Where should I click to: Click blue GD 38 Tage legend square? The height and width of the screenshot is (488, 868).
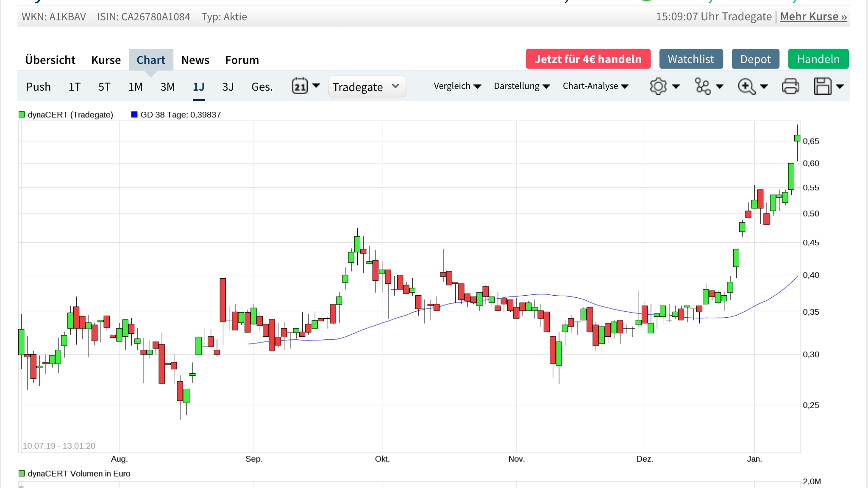(134, 115)
